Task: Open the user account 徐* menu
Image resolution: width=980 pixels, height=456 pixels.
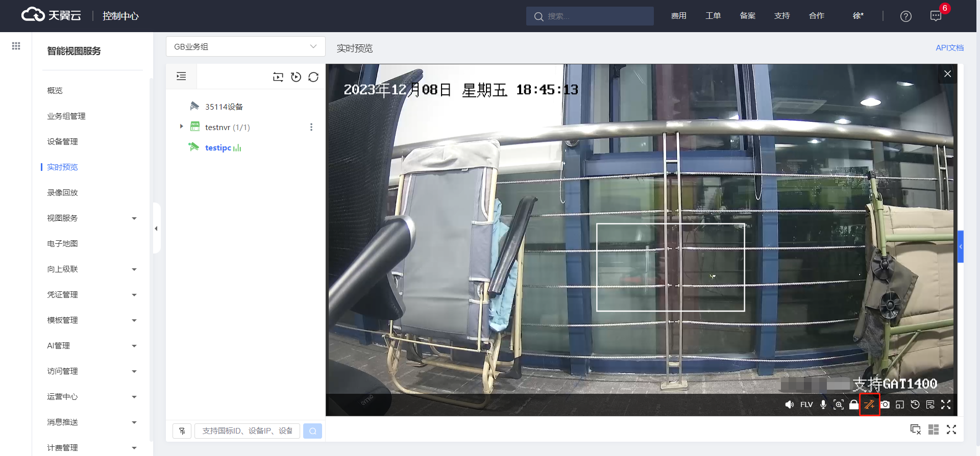Action: pyautogui.click(x=858, y=16)
